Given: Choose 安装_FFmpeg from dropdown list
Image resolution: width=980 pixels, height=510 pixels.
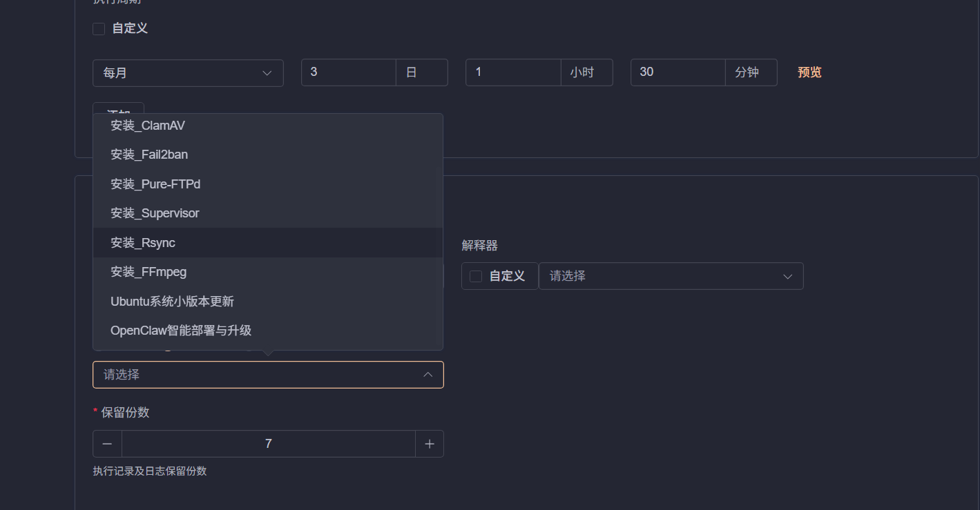Looking at the screenshot, I should (148, 272).
